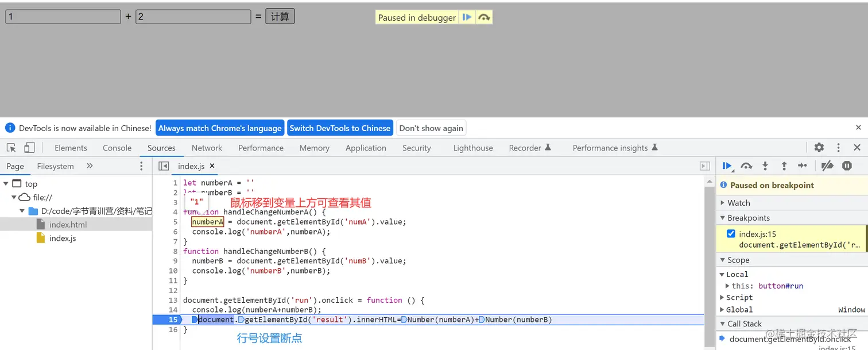Click the Step button arrow
Image resolution: width=868 pixels, height=350 pixels.
(803, 166)
